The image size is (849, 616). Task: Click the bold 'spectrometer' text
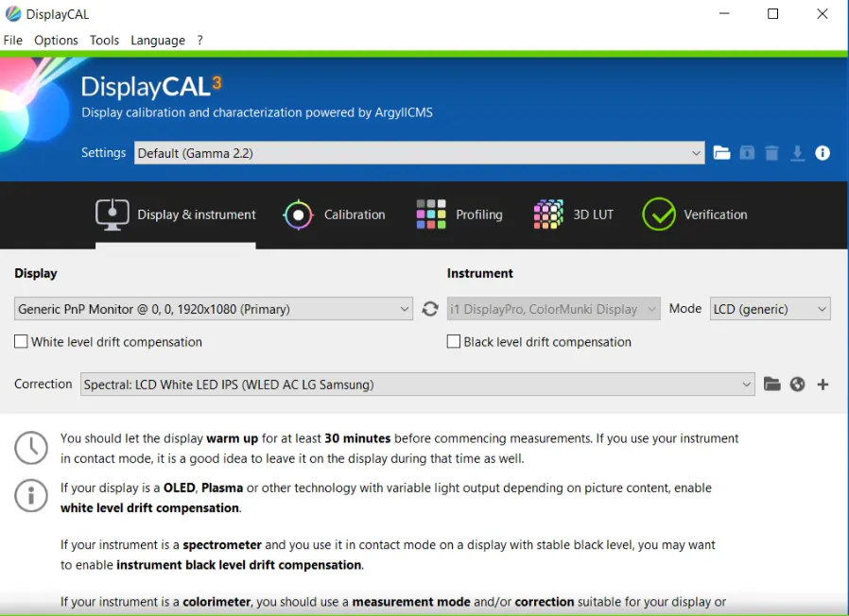click(222, 544)
